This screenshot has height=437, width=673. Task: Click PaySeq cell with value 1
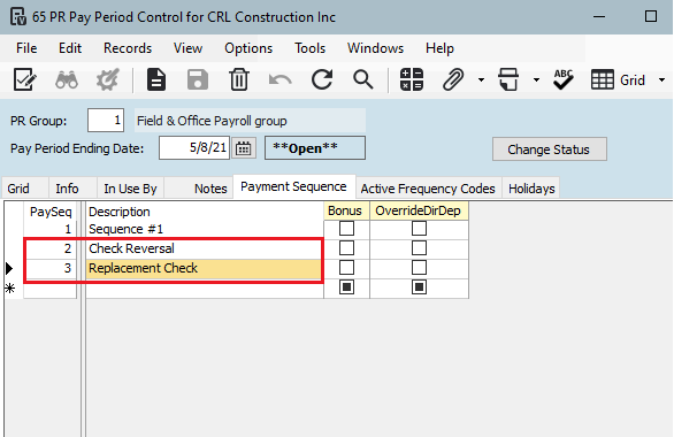point(50,229)
